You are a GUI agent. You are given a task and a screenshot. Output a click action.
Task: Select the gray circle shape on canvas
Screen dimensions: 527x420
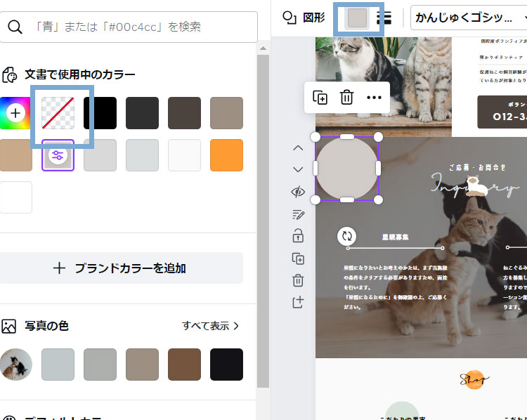(x=347, y=169)
